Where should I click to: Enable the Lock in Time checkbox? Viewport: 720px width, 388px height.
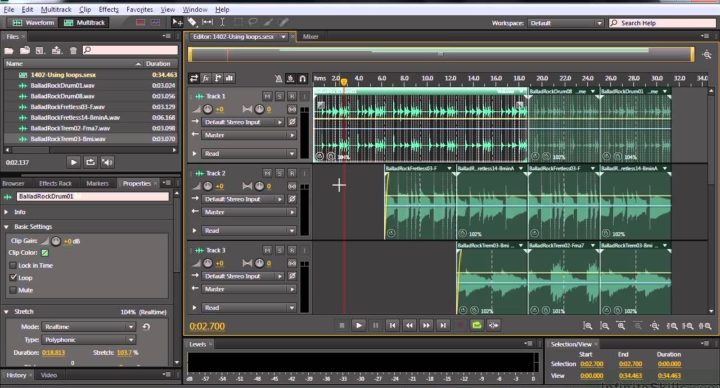point(13,265)
